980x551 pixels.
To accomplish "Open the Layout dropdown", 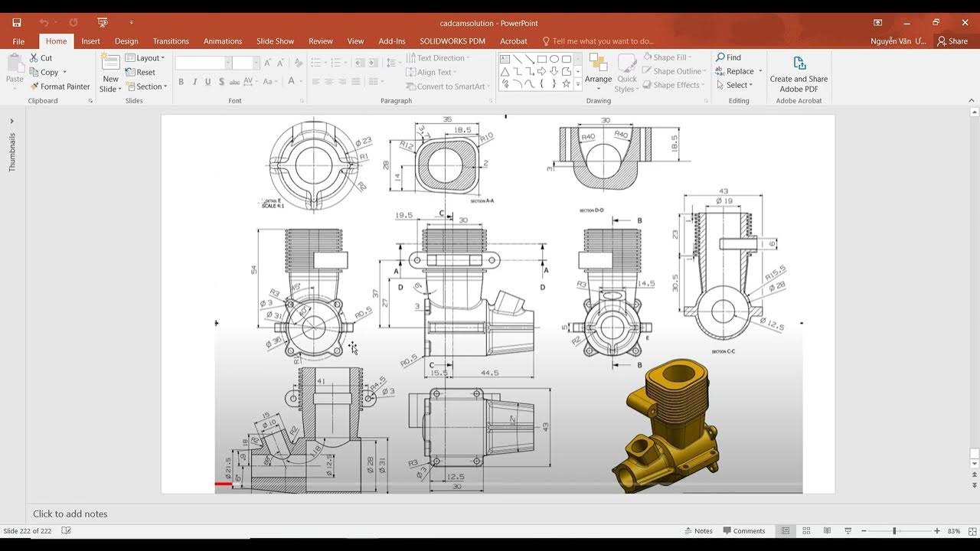I will 145,58.
